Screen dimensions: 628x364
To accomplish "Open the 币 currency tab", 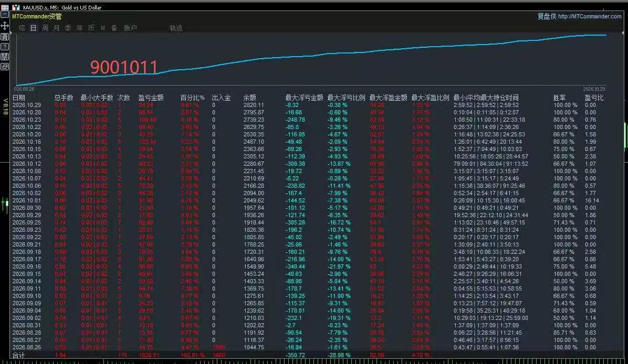I will tap(91, 28).
